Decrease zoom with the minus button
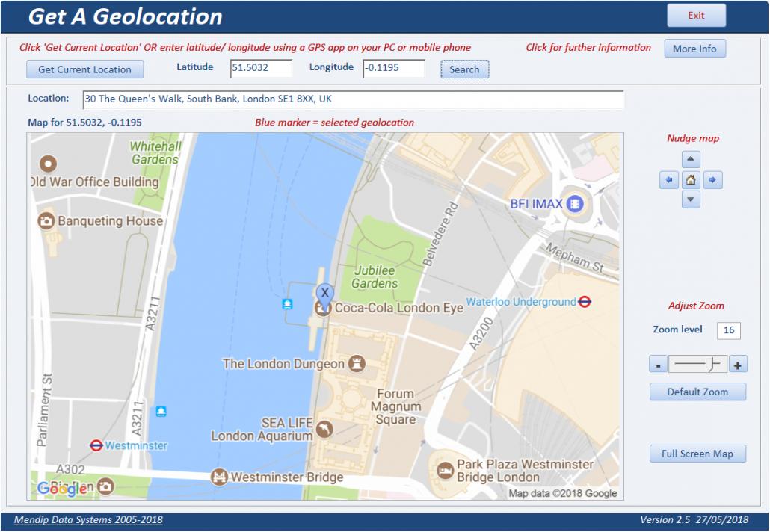Viewport: 770px width, 532px height. [x=658, y=365]
